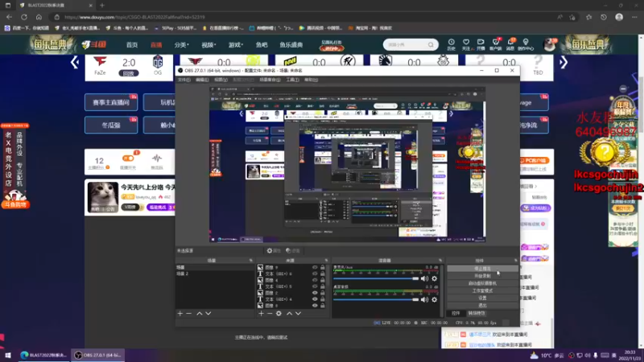The image size is (644, 362).
Task: Expand the 视频 dropdown in Douyu nav
Action: (x=208, y=45)
